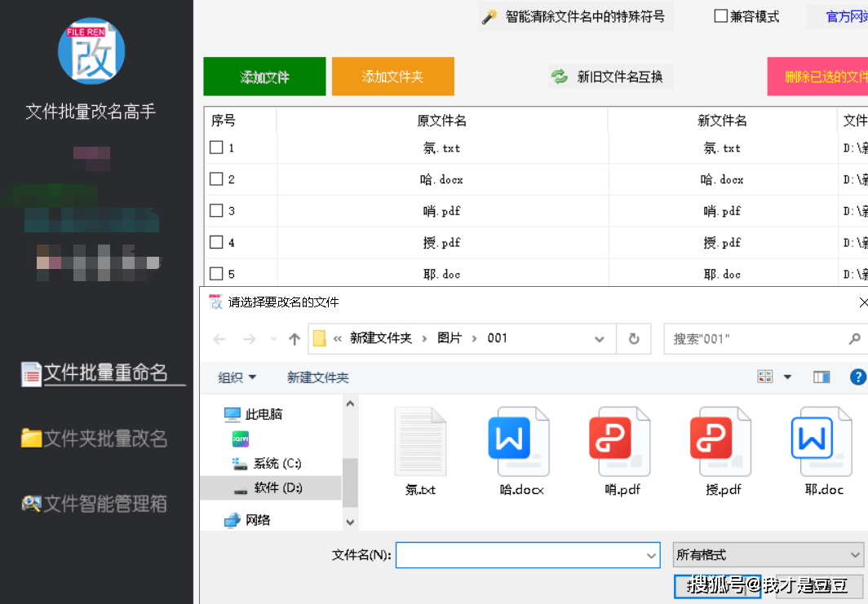The image size is (868, 604).
Task: Go forward in the file dialog
Action: [x=250, y=339]
